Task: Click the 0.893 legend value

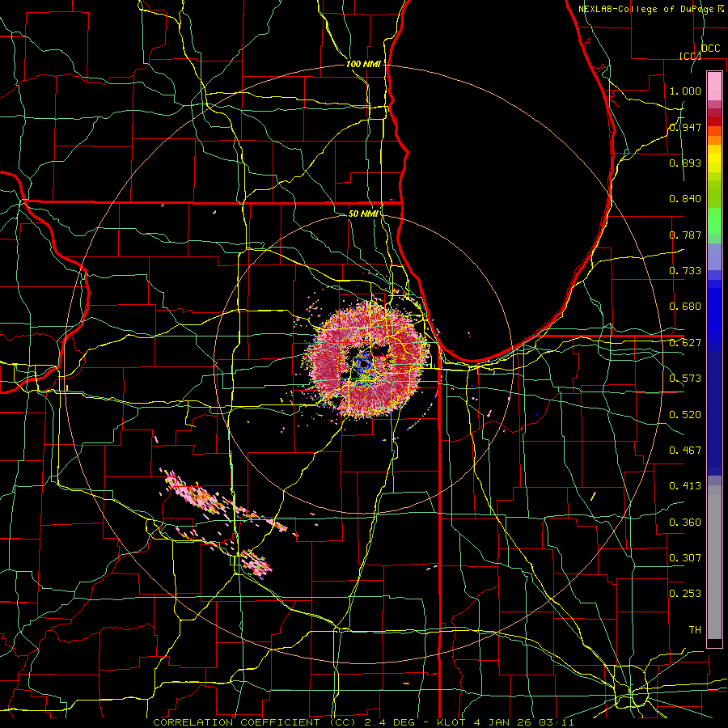Action: click(685, 163)
